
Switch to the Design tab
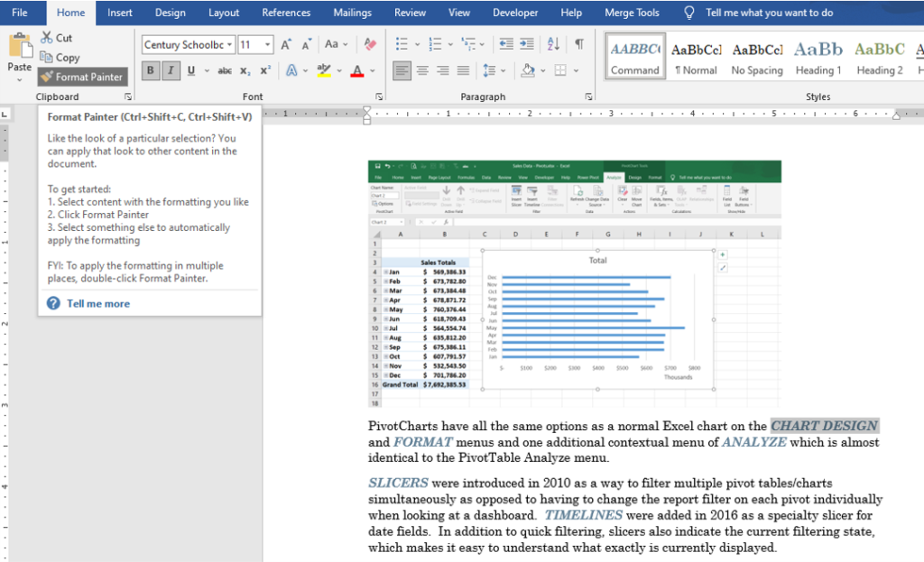[x=171, y=13]
